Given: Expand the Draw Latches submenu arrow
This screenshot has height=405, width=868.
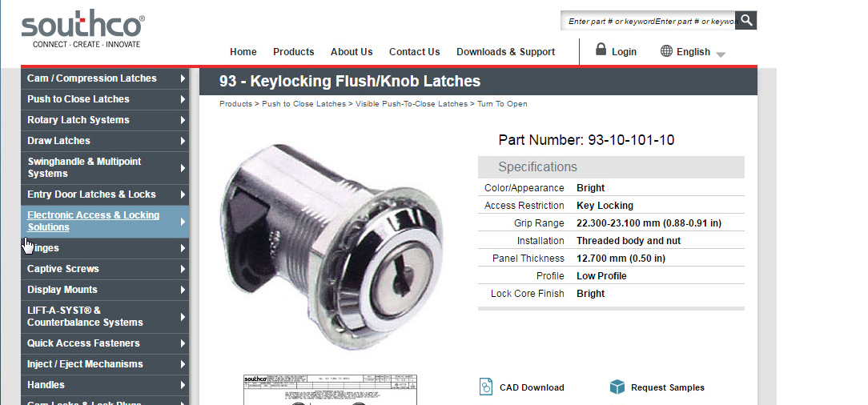Looking at the screenshot, I should (x=183, y=141).
